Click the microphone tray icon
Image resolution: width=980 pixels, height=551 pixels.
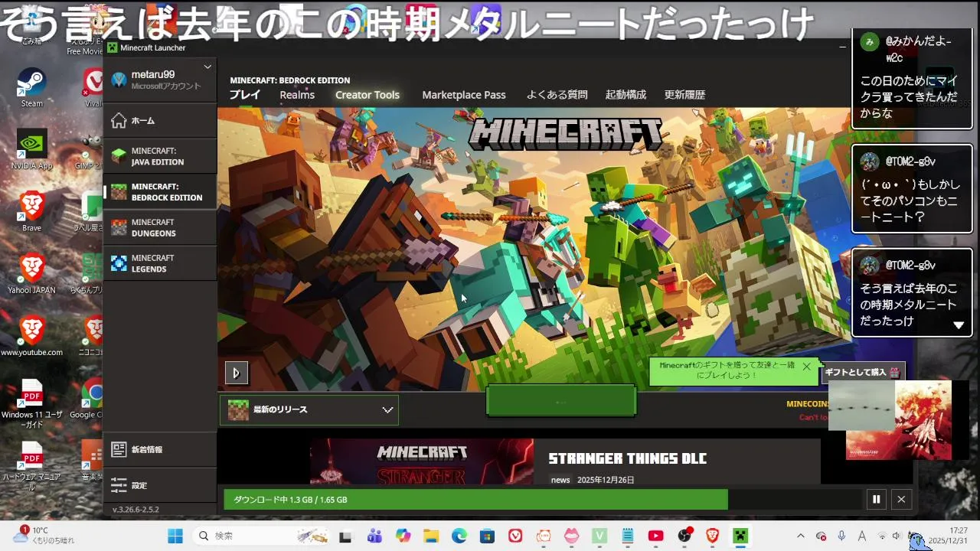[841, 536]
